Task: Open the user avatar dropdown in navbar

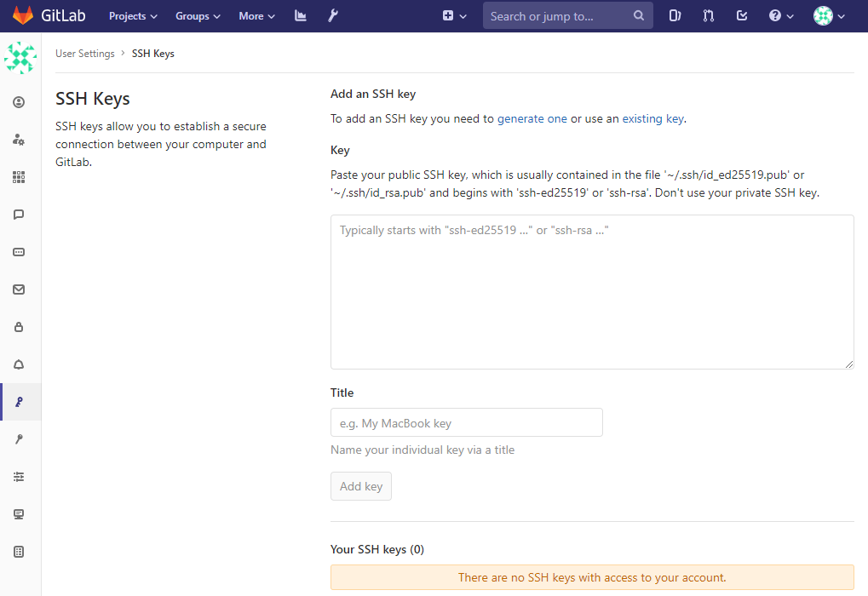Action: pyautogui.click(x=829, y=16)
